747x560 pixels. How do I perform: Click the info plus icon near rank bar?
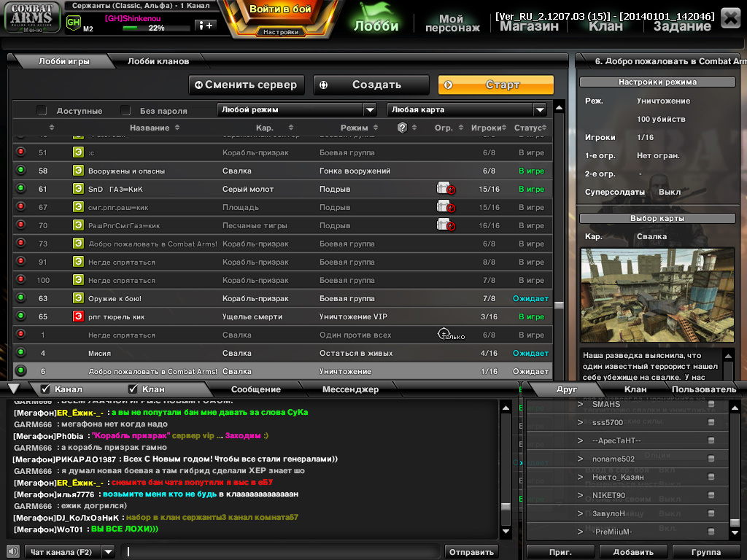[x=206, y=26]
